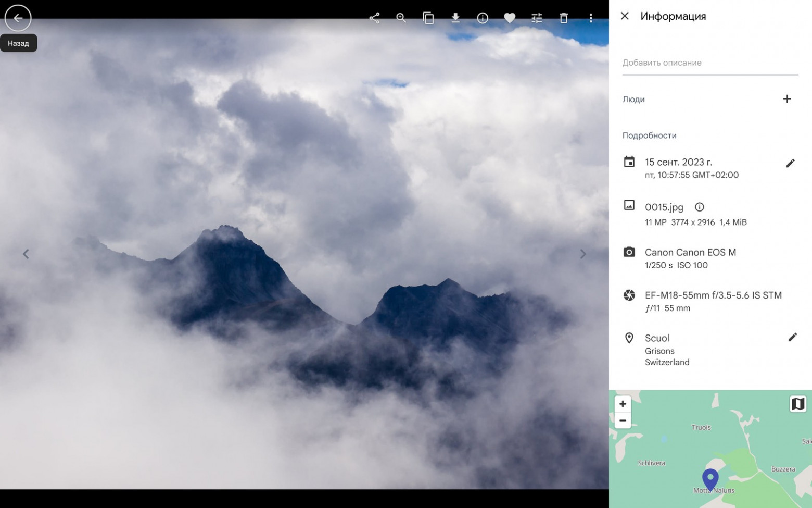Click the Buzzera label on map

[x=783, y=469]
